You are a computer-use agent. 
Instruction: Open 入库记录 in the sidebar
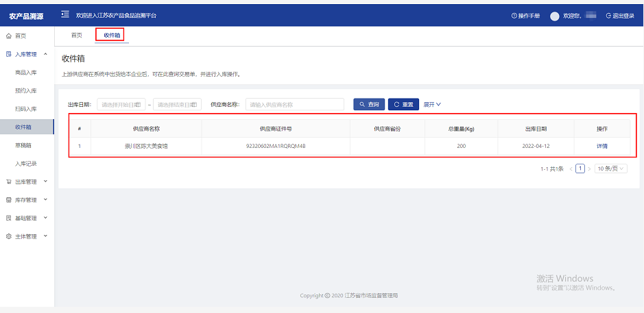click(x=25, y=164)
